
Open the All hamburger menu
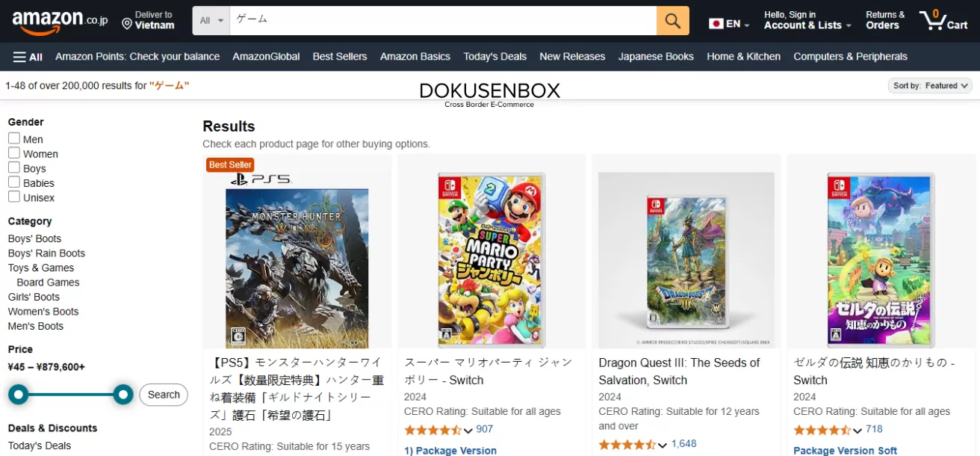pyautogui.click(x=28, y=57)
